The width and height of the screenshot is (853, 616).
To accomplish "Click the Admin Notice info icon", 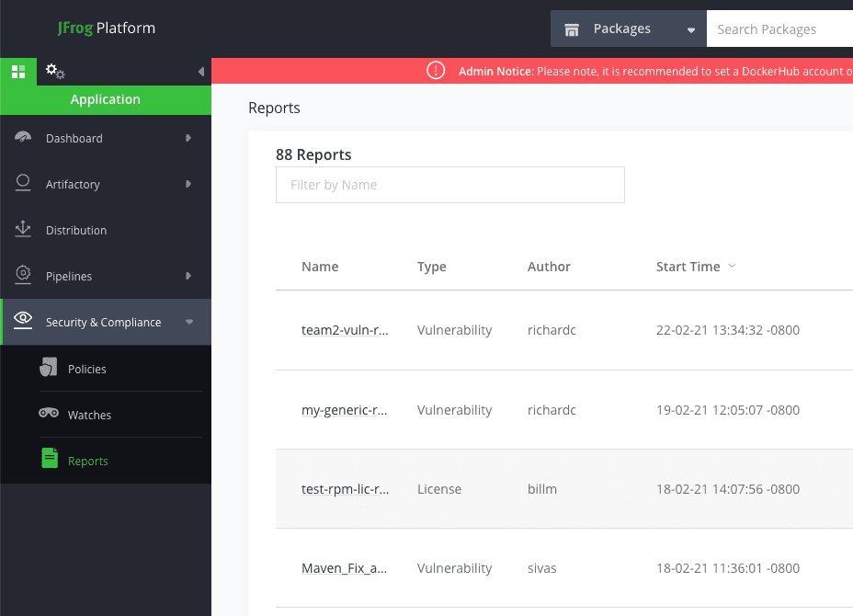I will (x=435, y=70).
